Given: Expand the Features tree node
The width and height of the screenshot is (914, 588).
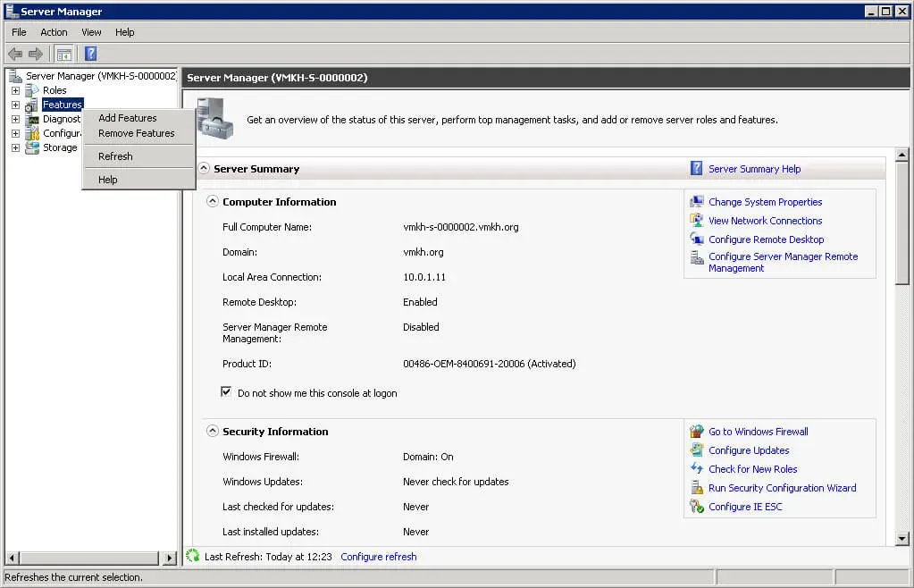Looking at the screenshot, I should point(16,105).
